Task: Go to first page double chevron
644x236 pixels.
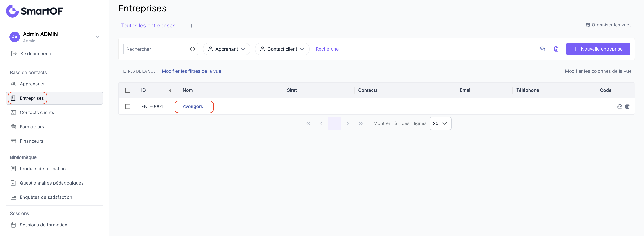Action: click(x=308, y=123)
